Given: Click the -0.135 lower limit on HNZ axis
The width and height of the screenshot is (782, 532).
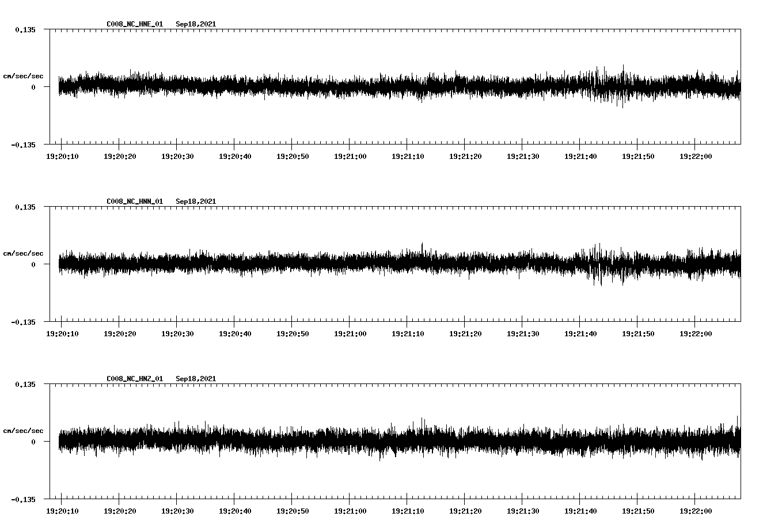Looking at the screenshot, I should point(23,499).
